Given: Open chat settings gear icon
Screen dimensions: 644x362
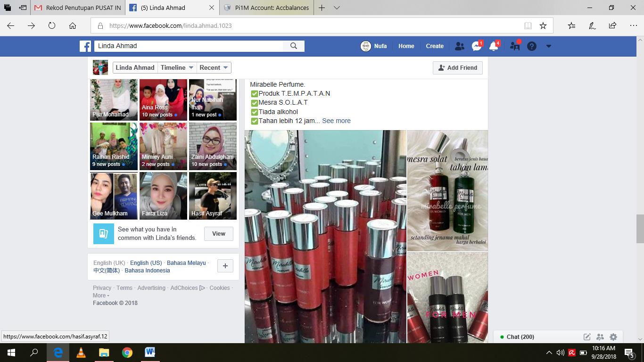Looking at the screenshot, I should (x=613, y=337).
